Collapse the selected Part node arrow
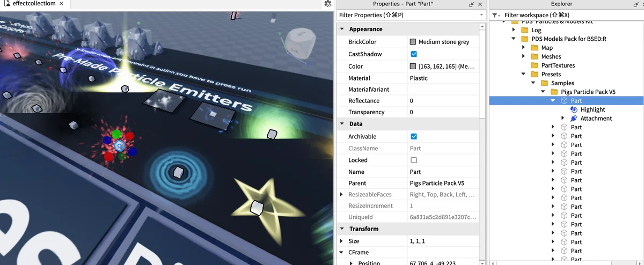This screenshot has width=644, height=265. [x=553, y=101]
